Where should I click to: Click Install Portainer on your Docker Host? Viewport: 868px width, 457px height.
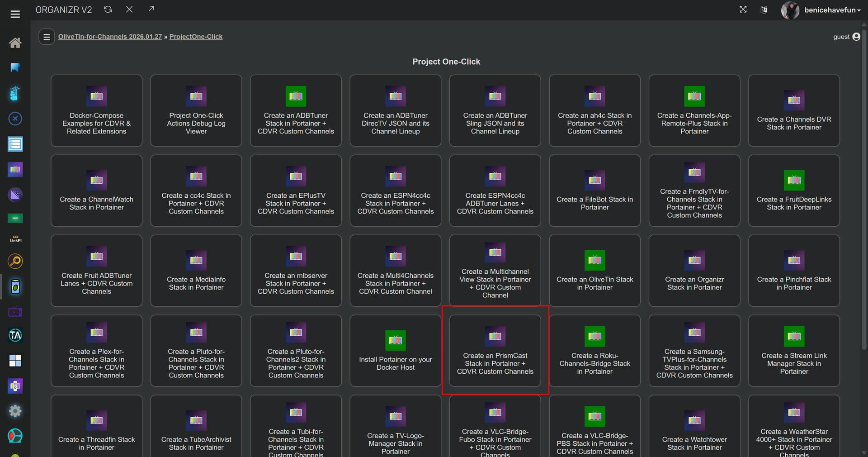pos(395,351)
